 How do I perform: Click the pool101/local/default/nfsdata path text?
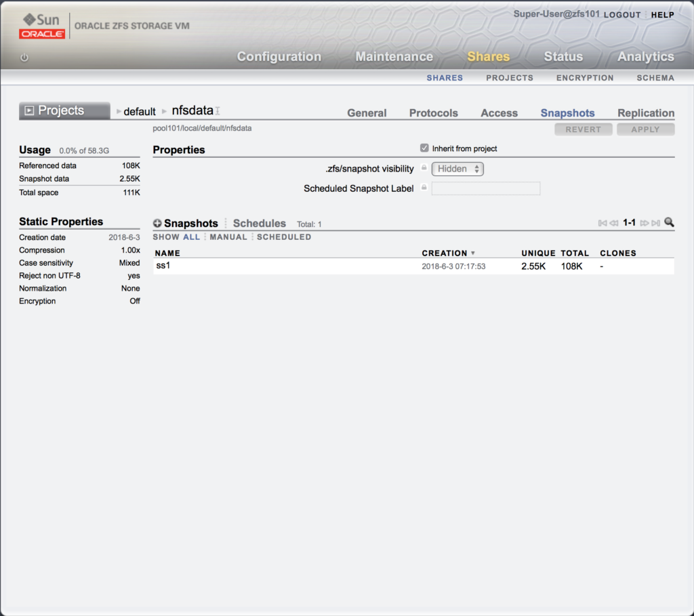(x=202, y=128)
